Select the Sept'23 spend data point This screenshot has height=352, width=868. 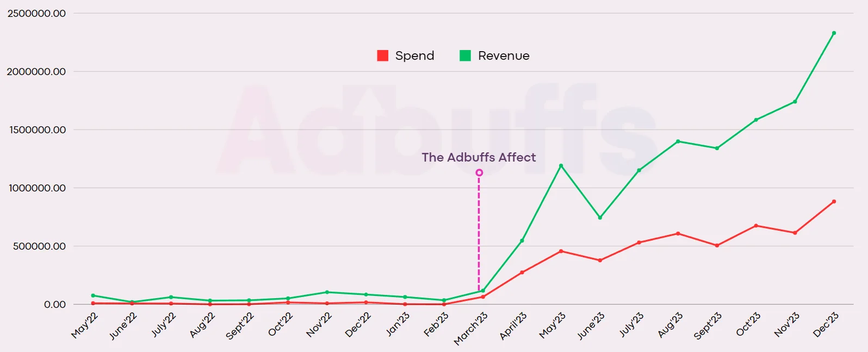click(x=717, y=245)
